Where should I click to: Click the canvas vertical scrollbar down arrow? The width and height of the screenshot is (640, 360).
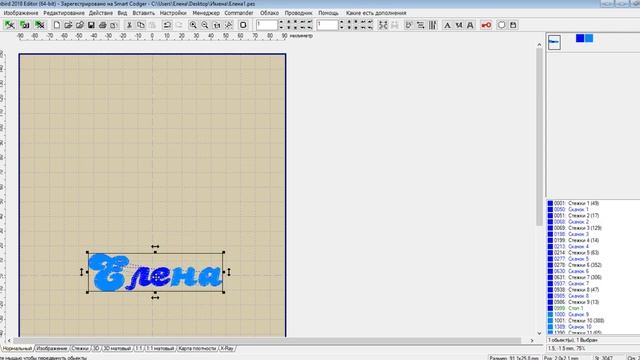coord(539,333)
